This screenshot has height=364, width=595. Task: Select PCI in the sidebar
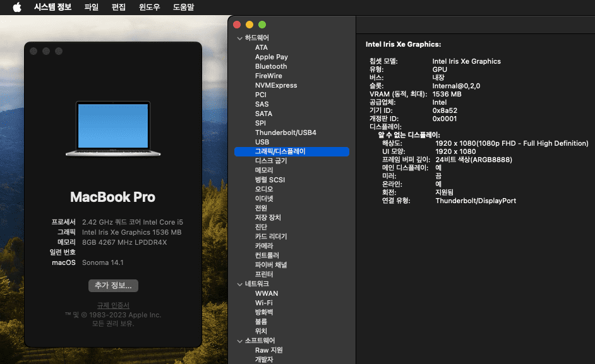pos(261,95)
